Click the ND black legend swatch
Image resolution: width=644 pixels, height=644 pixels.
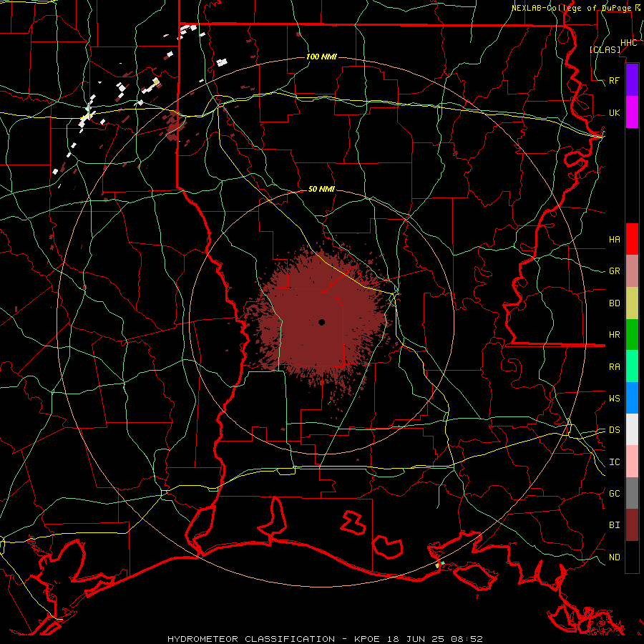(x=632, y=557)
